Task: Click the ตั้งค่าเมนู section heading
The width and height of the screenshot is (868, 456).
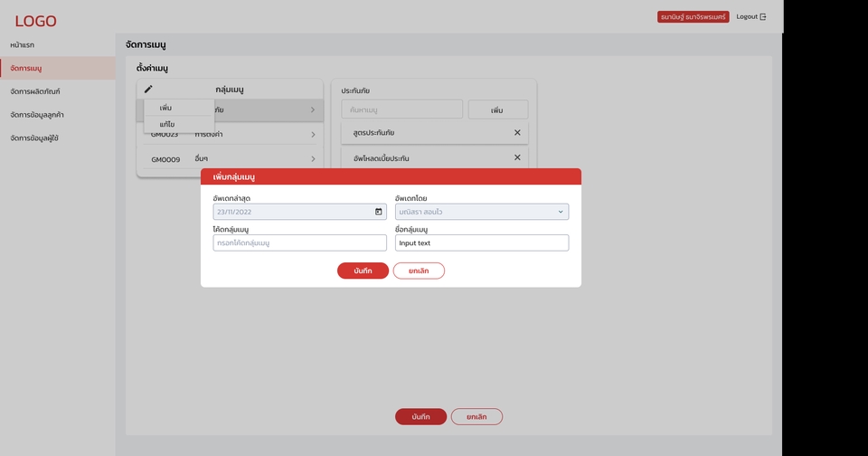Action: point(152,68)
